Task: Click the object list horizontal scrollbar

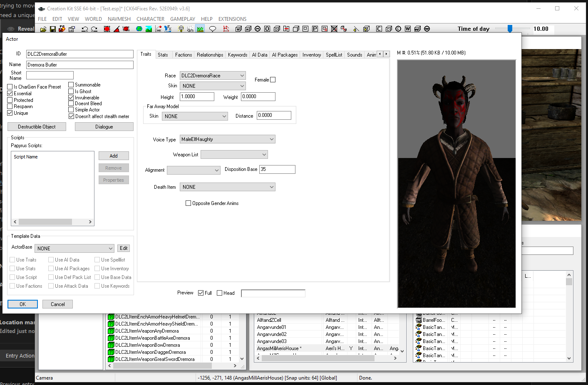Action: pos(172,366)
